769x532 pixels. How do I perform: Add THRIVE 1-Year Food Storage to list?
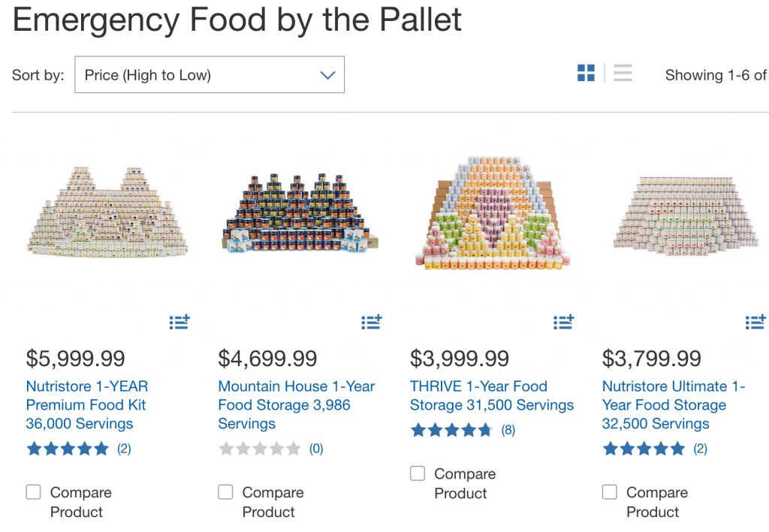[563, 322]
